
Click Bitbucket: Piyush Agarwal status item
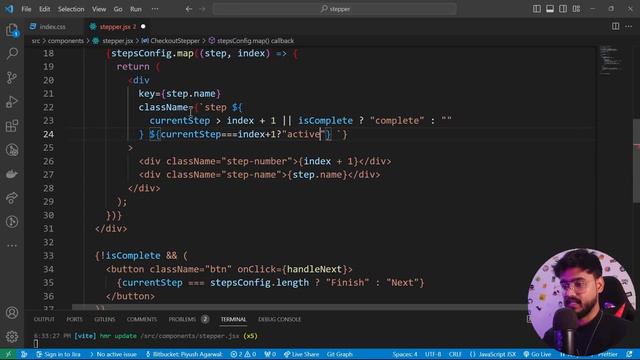184,354
